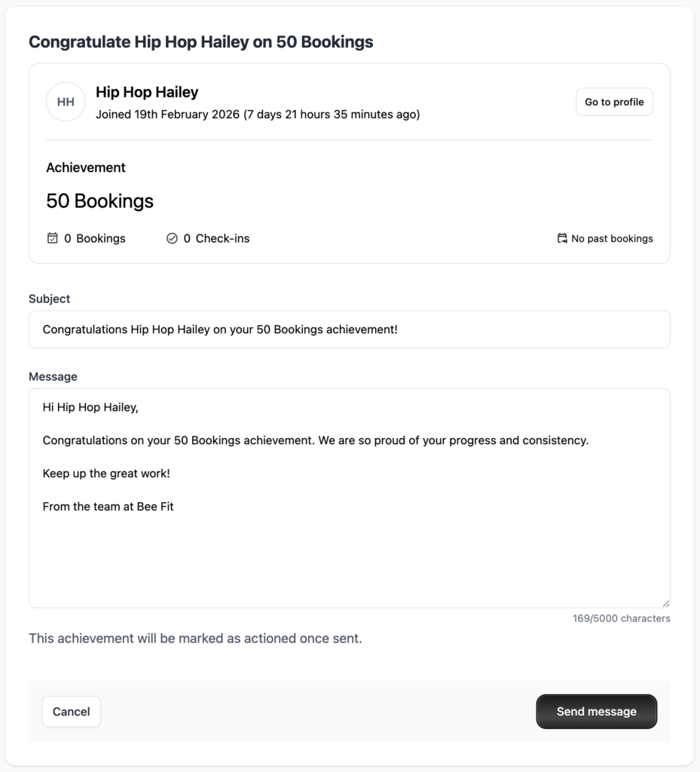
Task: Click the 50 Bookings achievement heading
Action: pyautogui.click(x=99, y=201)
